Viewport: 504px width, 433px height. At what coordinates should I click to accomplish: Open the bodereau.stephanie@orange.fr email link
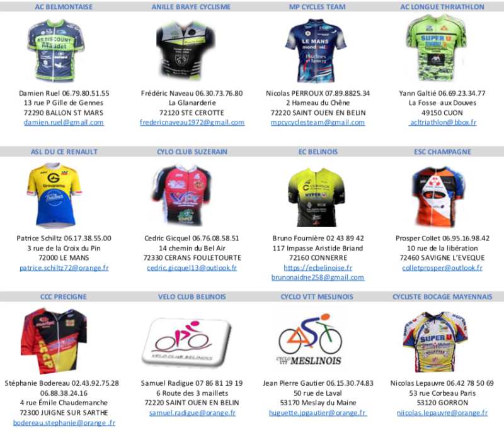tap(64, 423)
